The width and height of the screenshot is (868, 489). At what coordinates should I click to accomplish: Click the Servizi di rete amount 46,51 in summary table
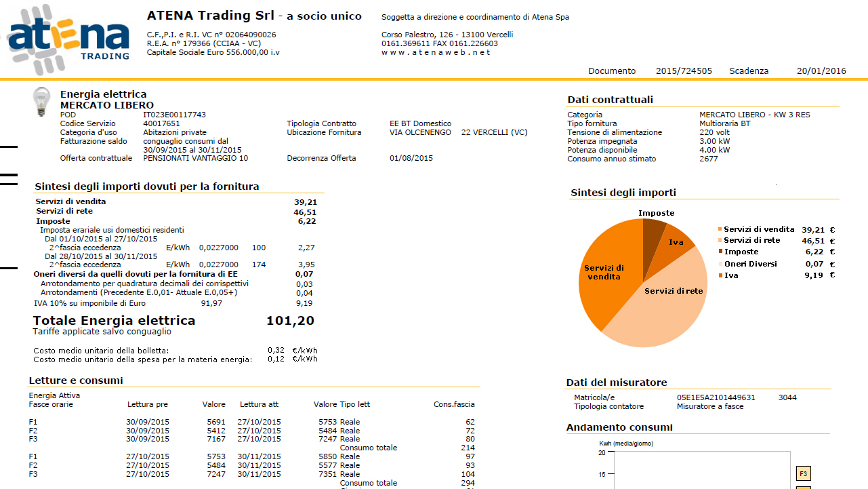point(305,212)
